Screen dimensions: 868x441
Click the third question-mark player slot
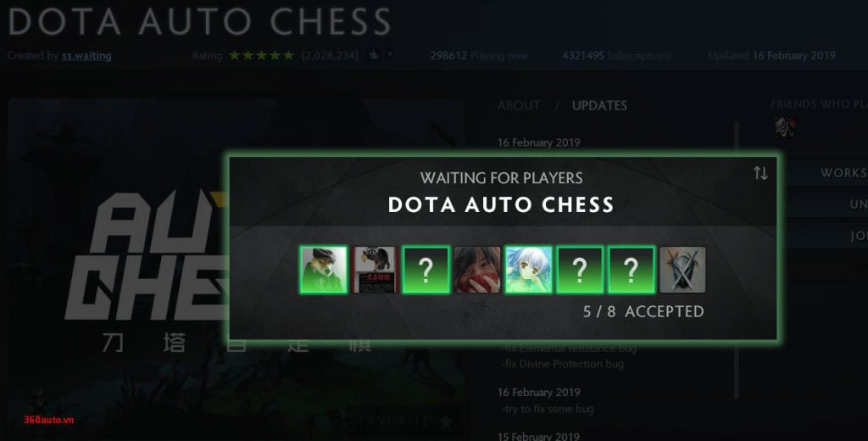631,270
